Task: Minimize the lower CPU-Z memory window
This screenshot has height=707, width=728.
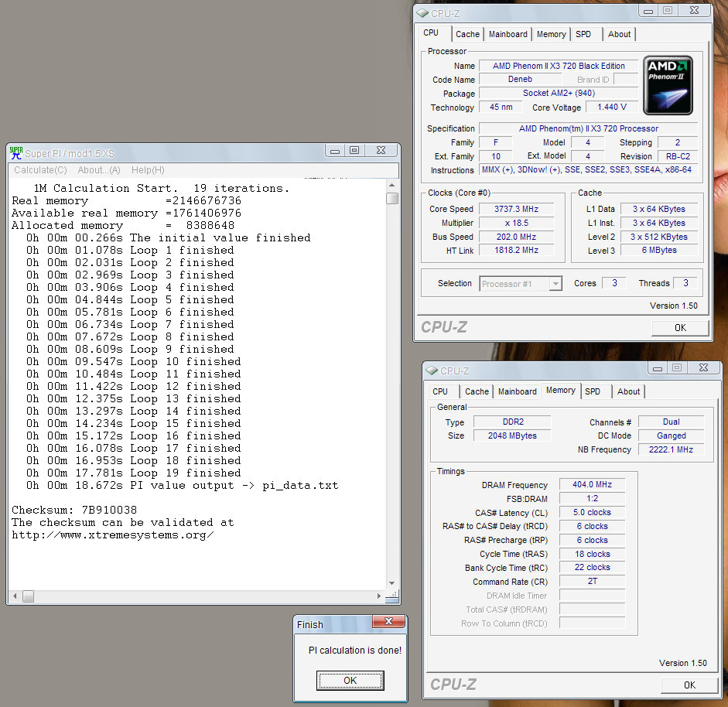Action: pyautogui.click(x=658, y=368)
